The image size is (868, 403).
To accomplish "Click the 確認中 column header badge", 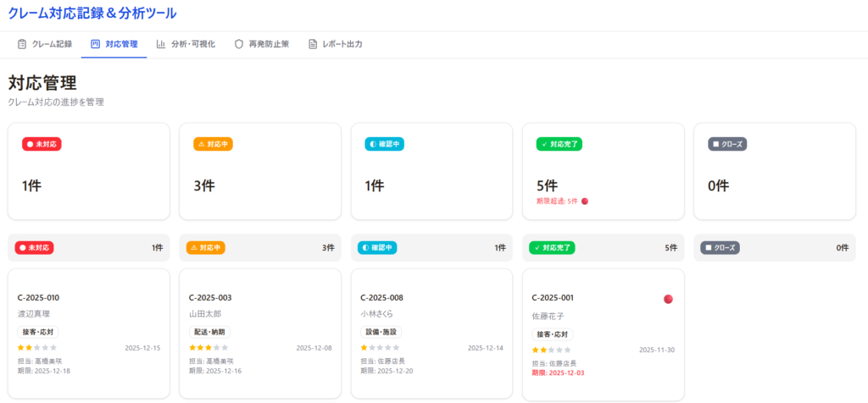I will (378, 248).
